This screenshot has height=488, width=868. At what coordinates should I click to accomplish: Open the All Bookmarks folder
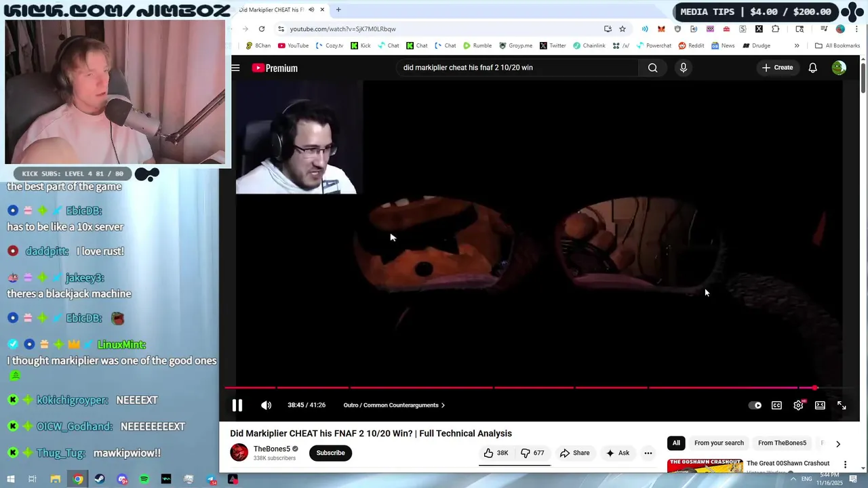point(837,45)
